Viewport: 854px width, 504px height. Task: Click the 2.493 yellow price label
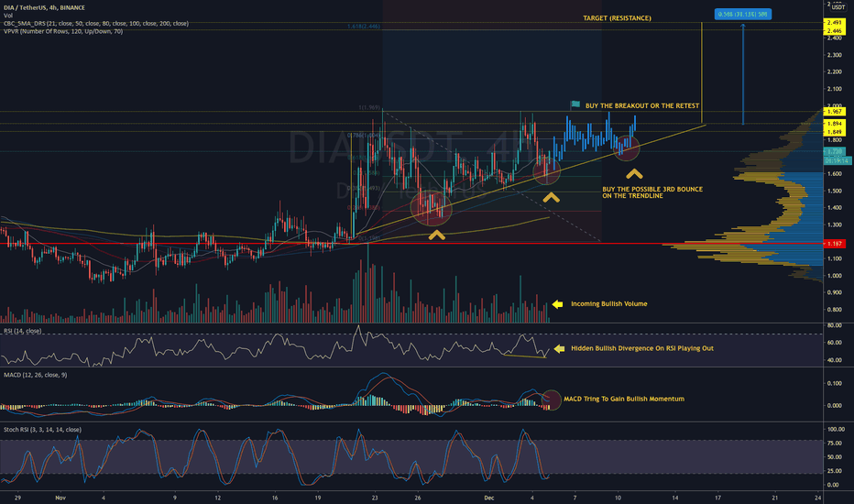pos(835,23)
